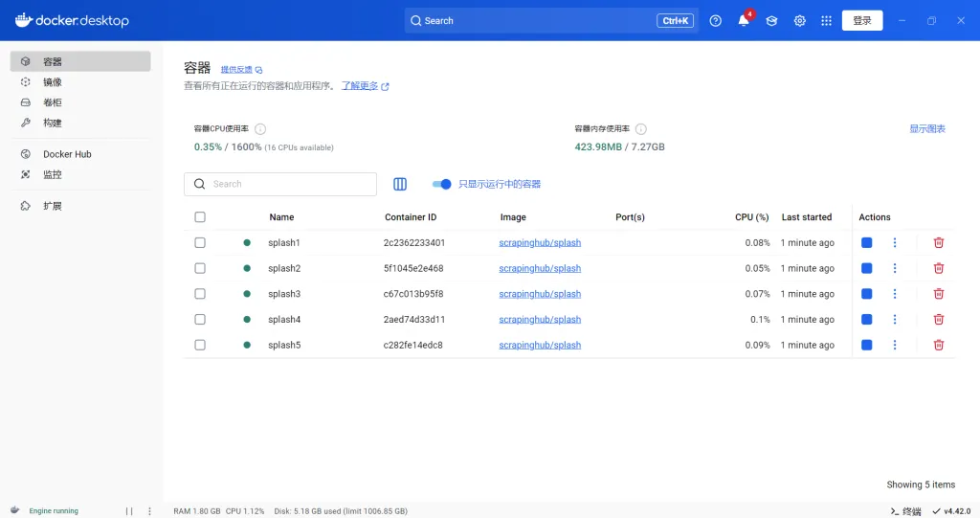Image resolution: width=980 pixels, height=518 pixels.
Task: Open Docker Desktop settings gear
Action: click(800, 21)
